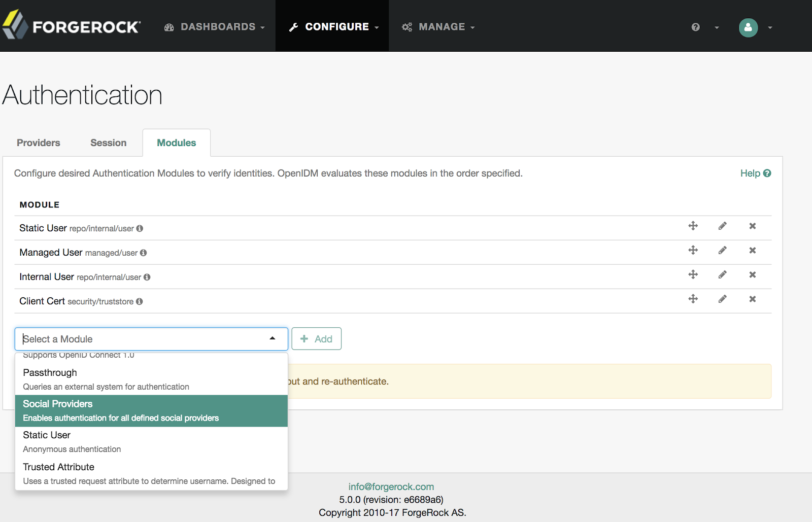Choose Passthrough from the module list
The height and width of the screenshot is (522, 812).
tap(151, 379)
